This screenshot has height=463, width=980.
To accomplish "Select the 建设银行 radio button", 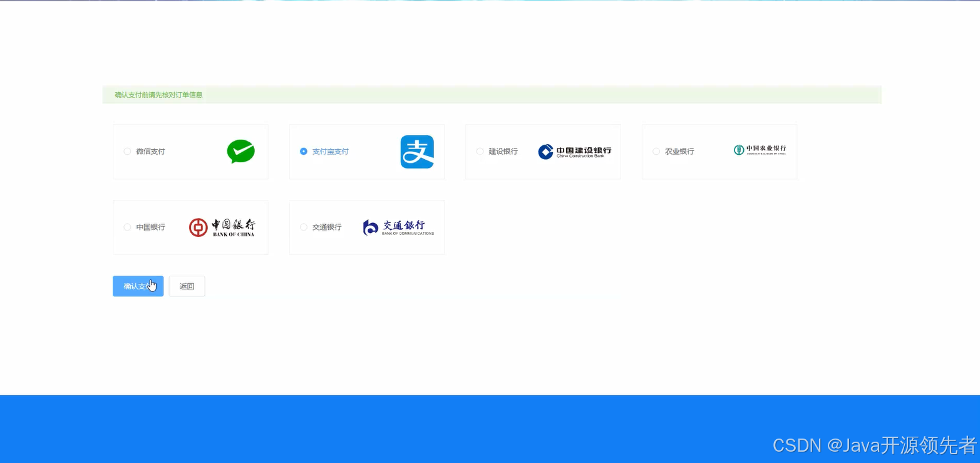I will coord(480,151).
